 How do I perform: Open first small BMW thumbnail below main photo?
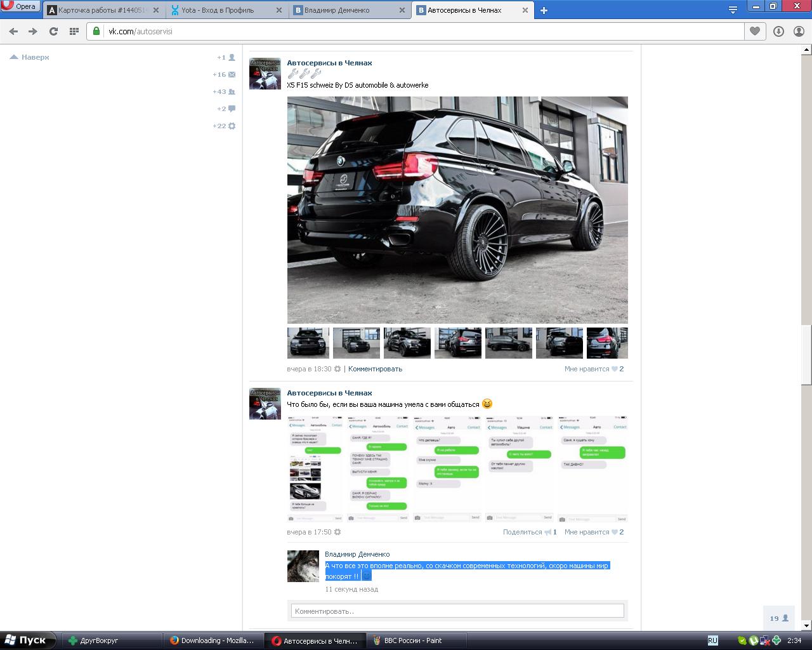(308, 343)
